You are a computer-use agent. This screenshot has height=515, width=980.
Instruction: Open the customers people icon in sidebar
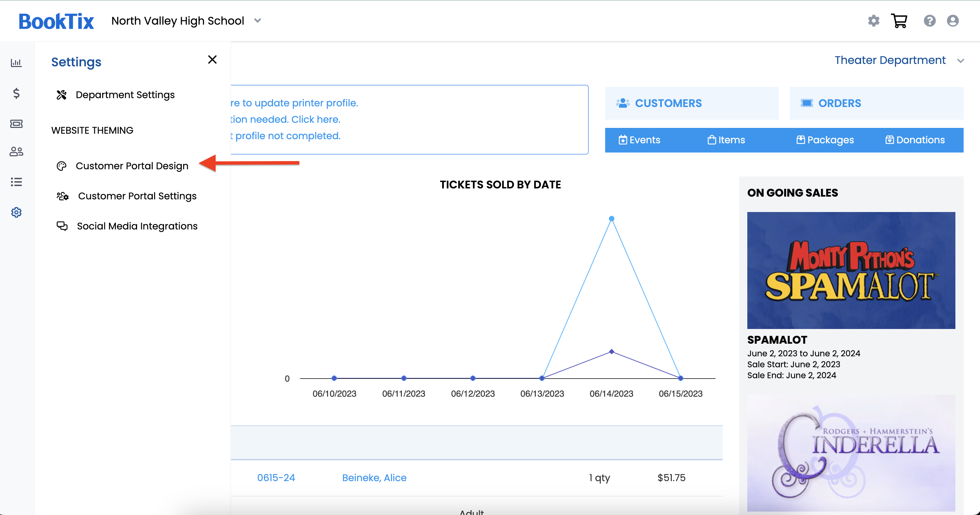(x=16, y=152)
